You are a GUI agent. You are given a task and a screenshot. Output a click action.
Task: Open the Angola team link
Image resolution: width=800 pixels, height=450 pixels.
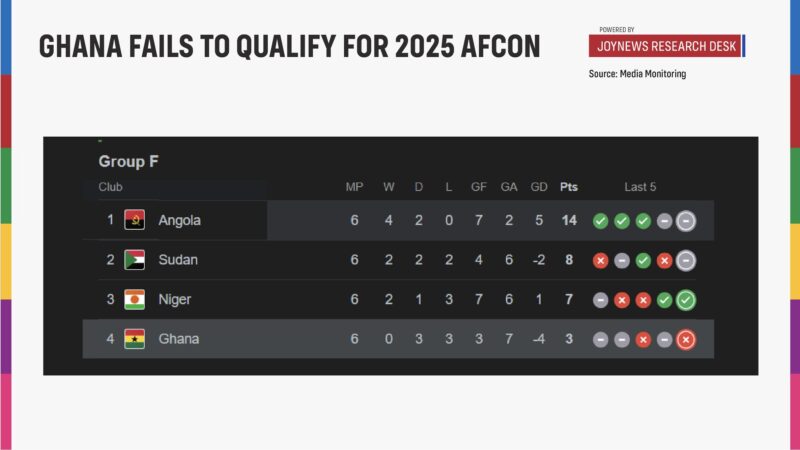(x=179, y=220)
